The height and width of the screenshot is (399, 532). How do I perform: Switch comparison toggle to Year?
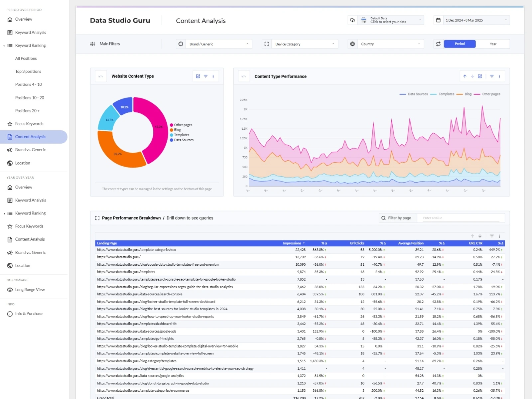(493, 44)
